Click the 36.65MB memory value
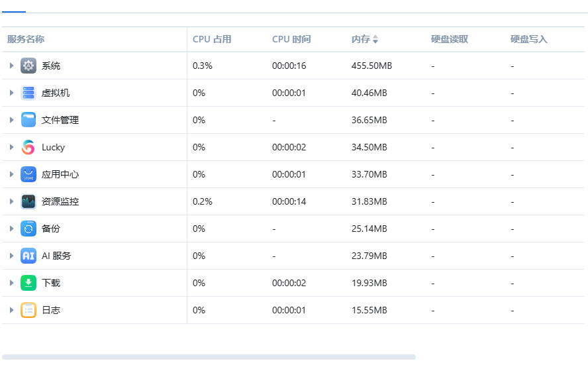Image resolution: width=588 pixels, height=367 pixels. point(369,120)
